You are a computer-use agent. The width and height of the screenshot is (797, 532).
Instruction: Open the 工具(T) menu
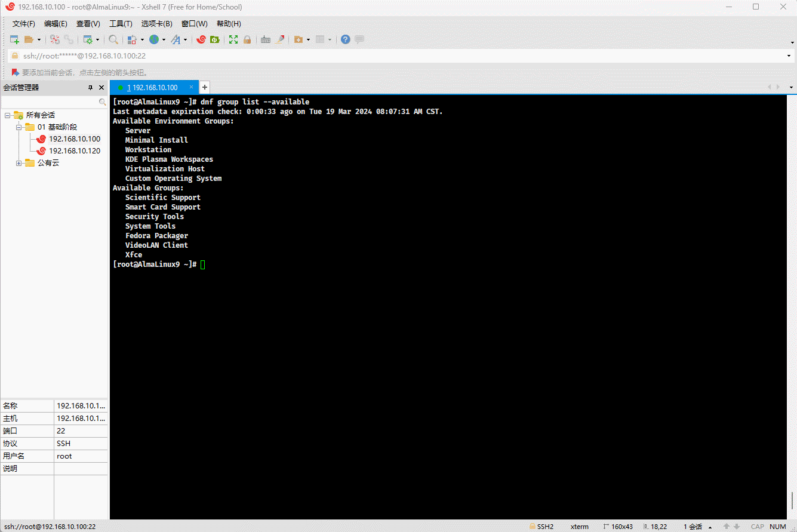(x=120, y=24)
